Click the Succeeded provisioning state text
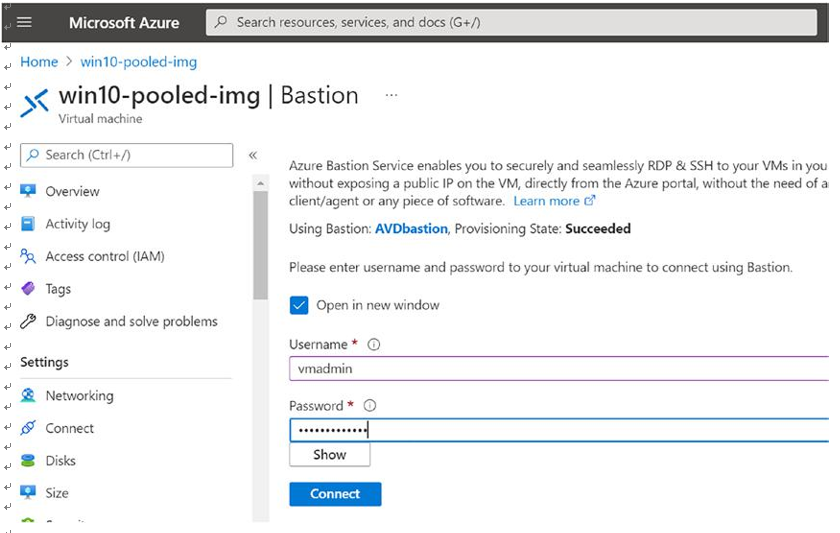The image size is (840, 533). (x=598, y=229)
